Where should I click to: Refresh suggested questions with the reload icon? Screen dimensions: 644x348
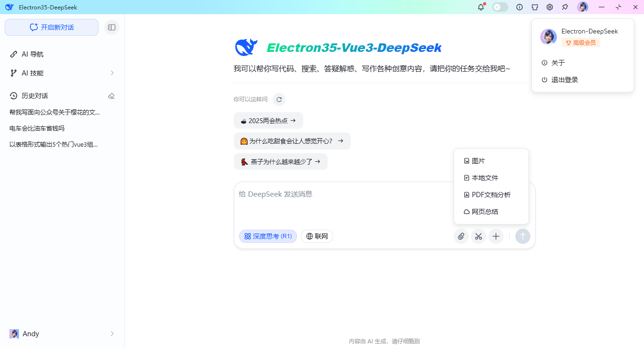pos(279,99)
